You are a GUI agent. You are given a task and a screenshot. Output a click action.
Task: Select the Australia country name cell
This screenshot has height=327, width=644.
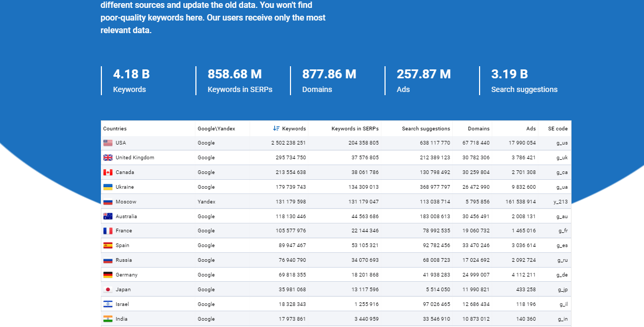127,217
